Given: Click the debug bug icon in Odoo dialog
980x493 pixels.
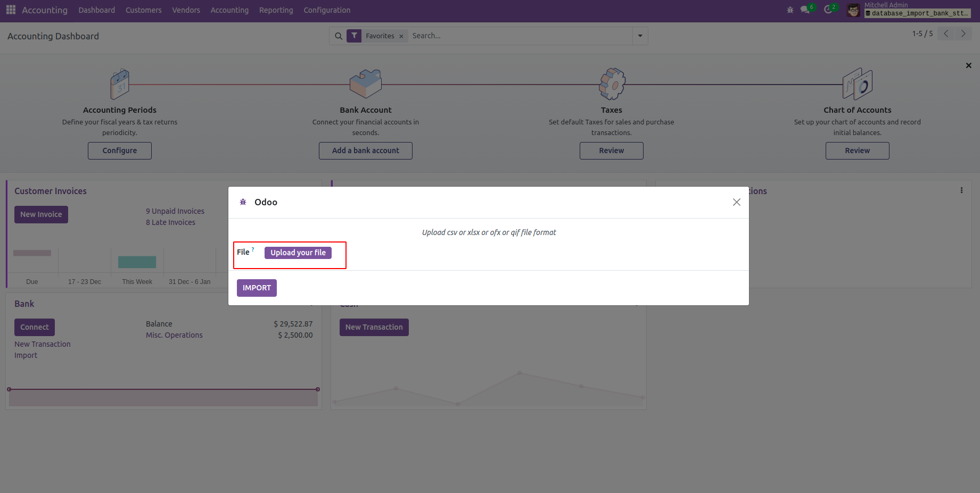Looking at the screenshot, I should [x=243, y=202].
